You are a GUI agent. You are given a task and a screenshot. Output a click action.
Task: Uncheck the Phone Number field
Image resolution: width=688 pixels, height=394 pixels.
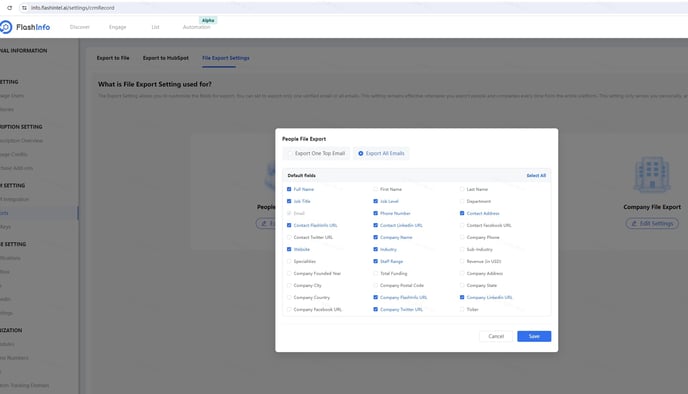tap(375, 213)
